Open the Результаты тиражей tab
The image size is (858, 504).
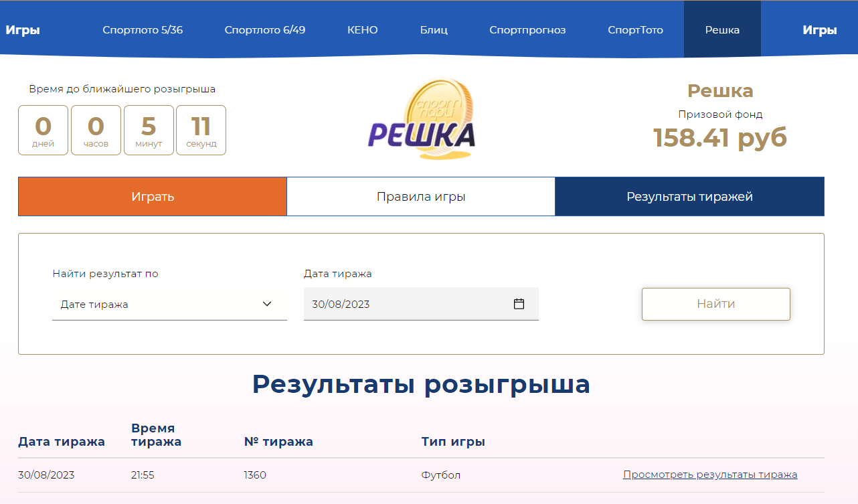point(689,197)
